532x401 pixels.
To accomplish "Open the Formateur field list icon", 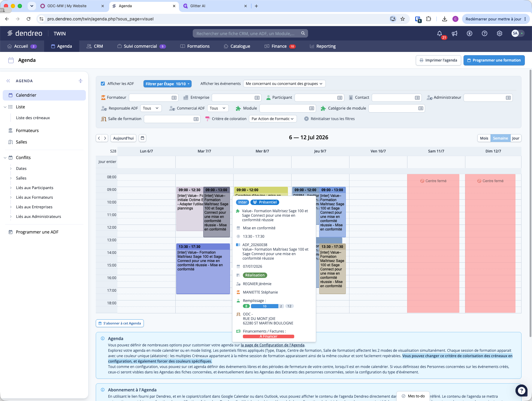I will click(x=174, y=98).
